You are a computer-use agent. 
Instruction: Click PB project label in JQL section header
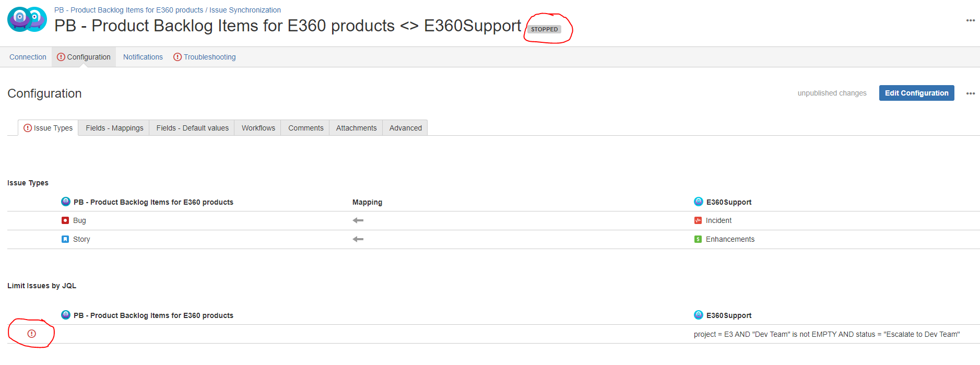tap(154, 315)
